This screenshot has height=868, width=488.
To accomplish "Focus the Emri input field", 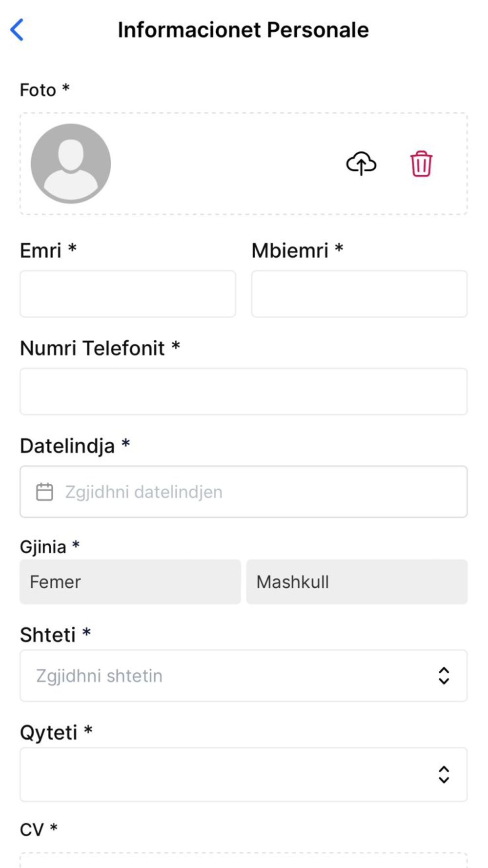I will [128, 294].
